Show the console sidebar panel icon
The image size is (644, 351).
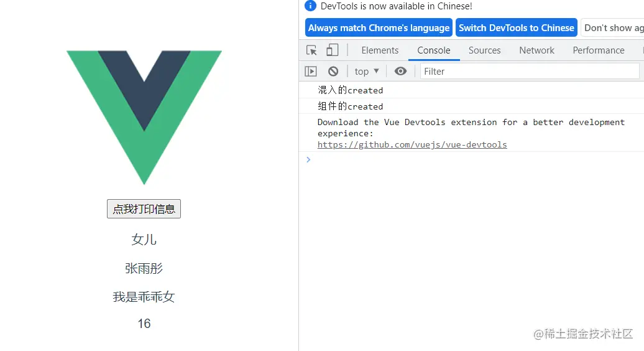[311, 72]
